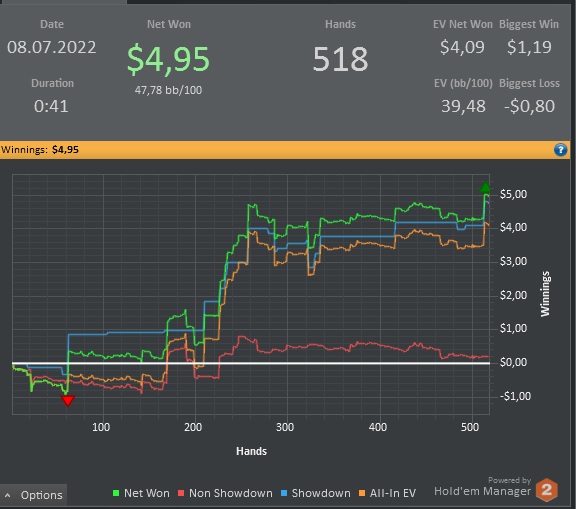Screen dimensions: 576x509
Task: Click the Winnings vertical axis title
Action: click(x=545, y=294)
